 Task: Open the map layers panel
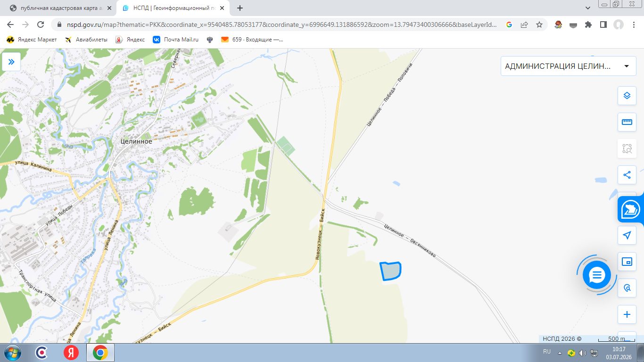tap(627, 96)
